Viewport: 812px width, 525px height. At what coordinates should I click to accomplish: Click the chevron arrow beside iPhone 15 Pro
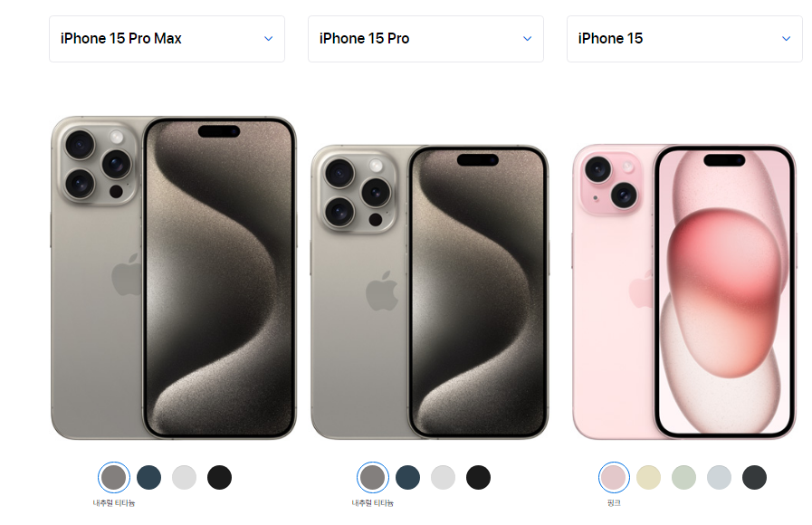click(x=527, y=39)
